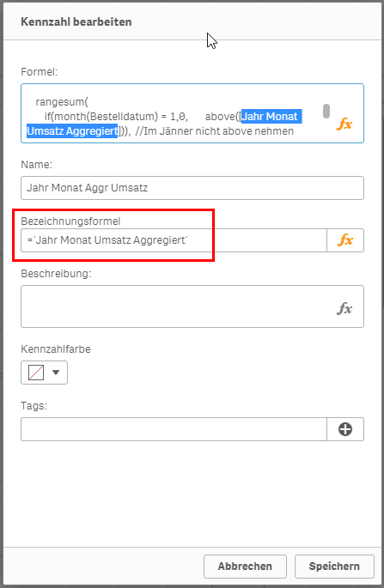Click the no-color slash swatch under Kennzahlfarbe

pos(36,373)
